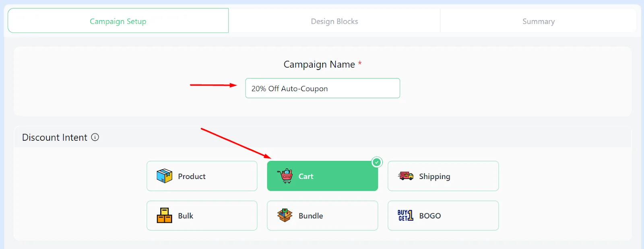The image size is (644, 249).
Task: Pick the Bulk discount intent label
Action: pyautogui.click(x=186, y=216)
